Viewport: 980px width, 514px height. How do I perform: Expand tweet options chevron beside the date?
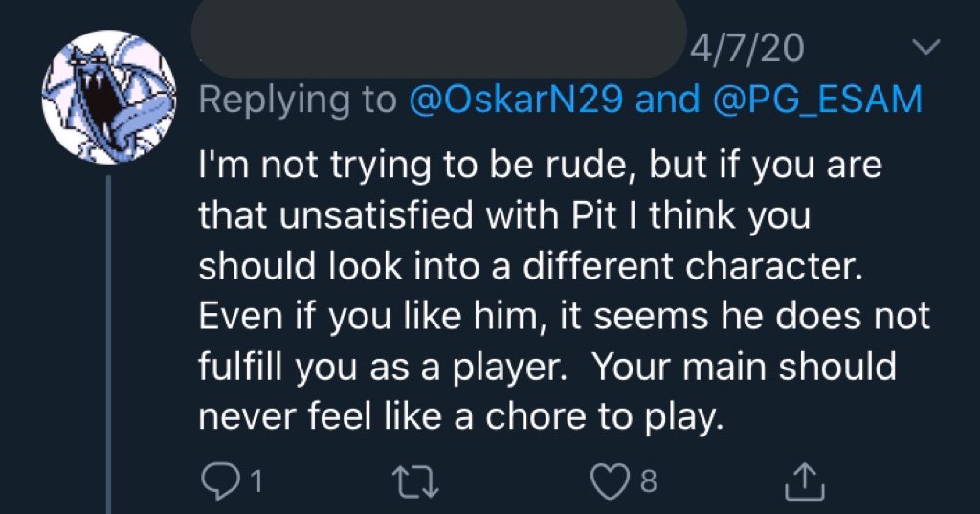point(925,46)
